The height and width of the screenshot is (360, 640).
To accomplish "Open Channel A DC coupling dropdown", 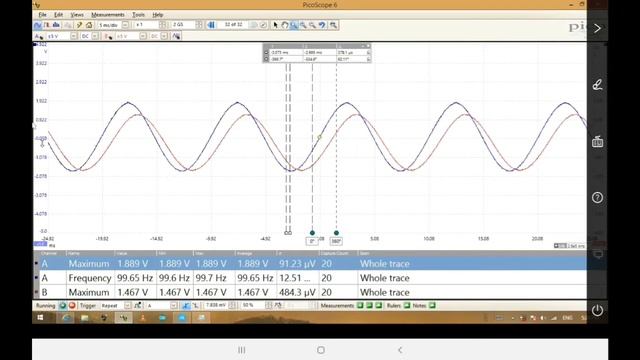I will point(95,36).
